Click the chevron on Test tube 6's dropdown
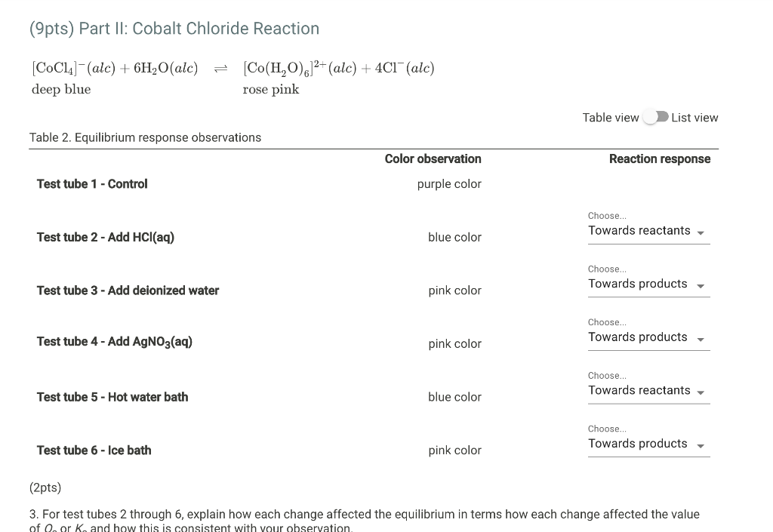 coord(701,444)
